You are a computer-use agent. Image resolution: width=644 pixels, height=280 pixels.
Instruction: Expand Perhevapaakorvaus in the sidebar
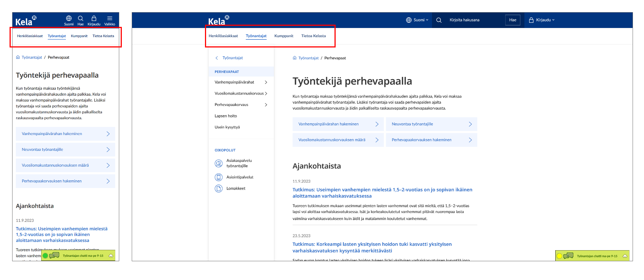pyautogui.click(x=266, y=105)
